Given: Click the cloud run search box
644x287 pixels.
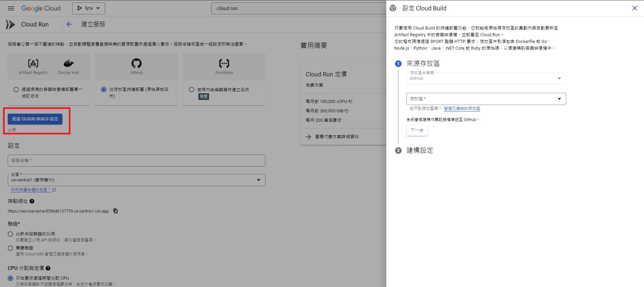Looking at the screenshot, I should tap(299, 8).
